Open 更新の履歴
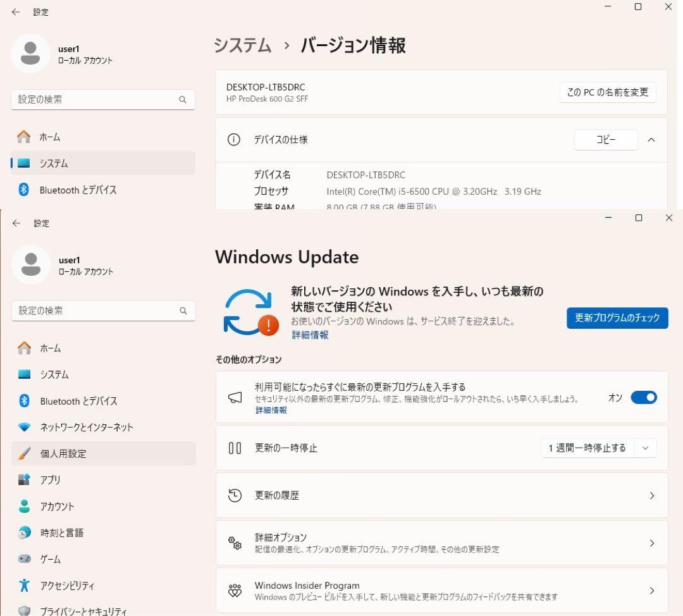Screen dimensions: 683x616 click(651, 495)
